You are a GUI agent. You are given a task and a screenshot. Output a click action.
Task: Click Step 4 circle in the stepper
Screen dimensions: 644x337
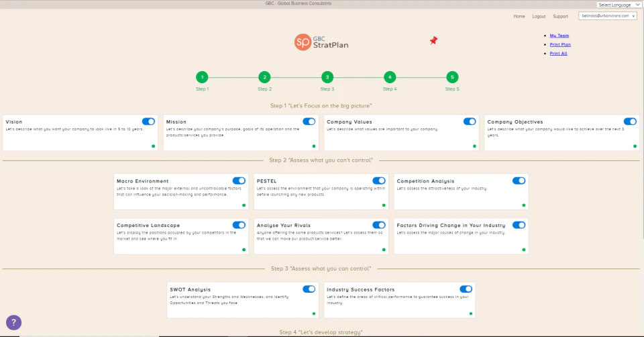pos(390,77)
